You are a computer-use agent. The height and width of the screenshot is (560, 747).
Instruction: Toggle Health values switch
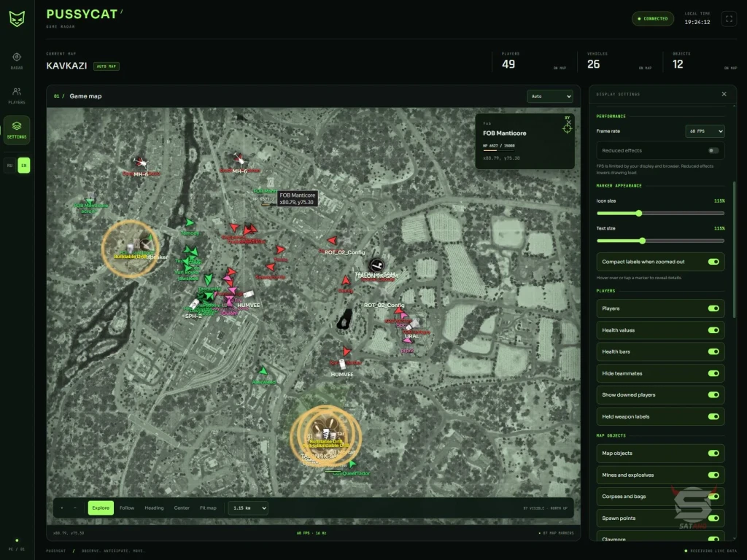tap(713, 330)
